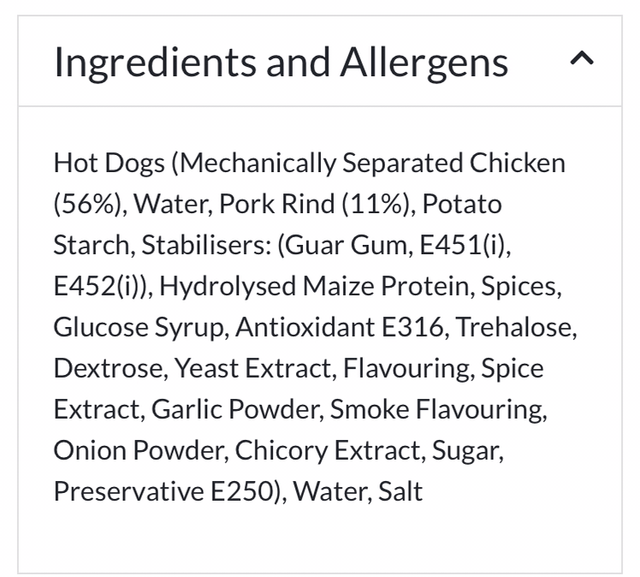Collapse the Ingredients and Allergens chevron
The image size is (640, 577).
click(581, 60)
